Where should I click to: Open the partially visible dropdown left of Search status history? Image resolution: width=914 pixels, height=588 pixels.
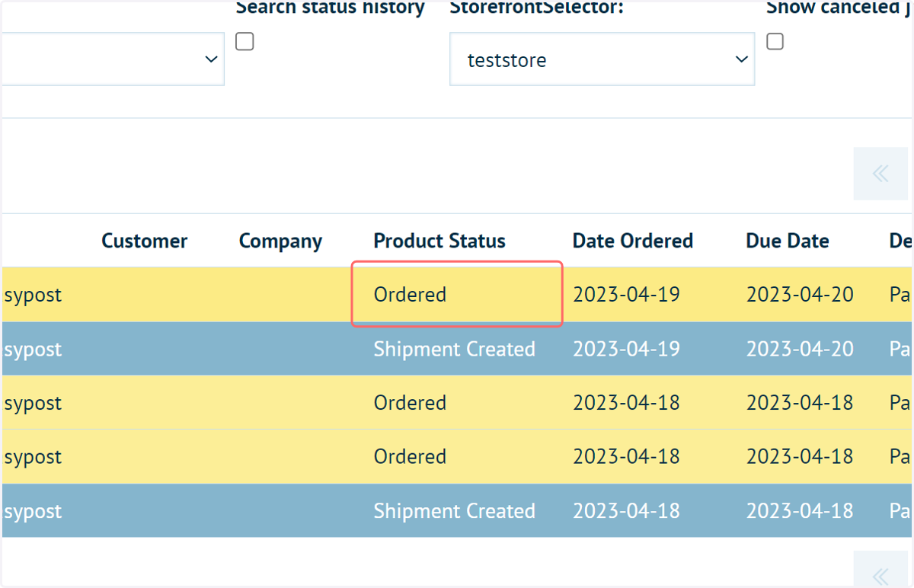pyautogui.click(x=113, y=59)
